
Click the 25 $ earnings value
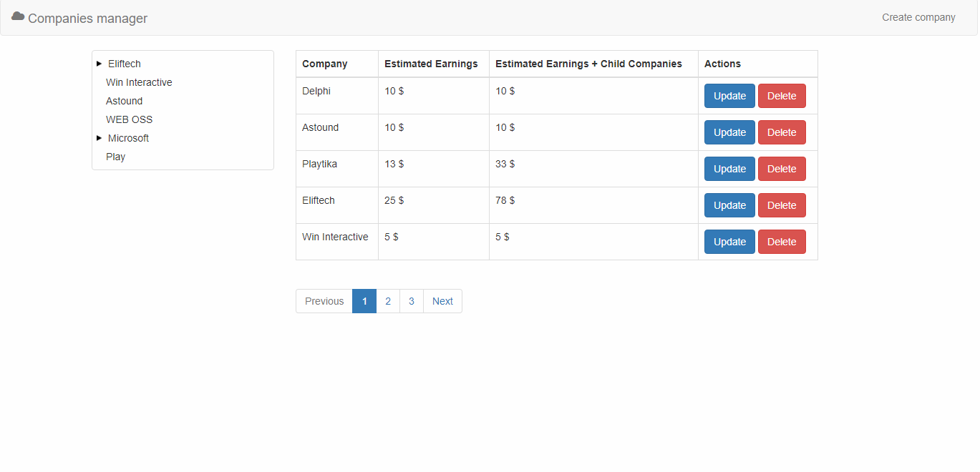(x=394, y=200)
